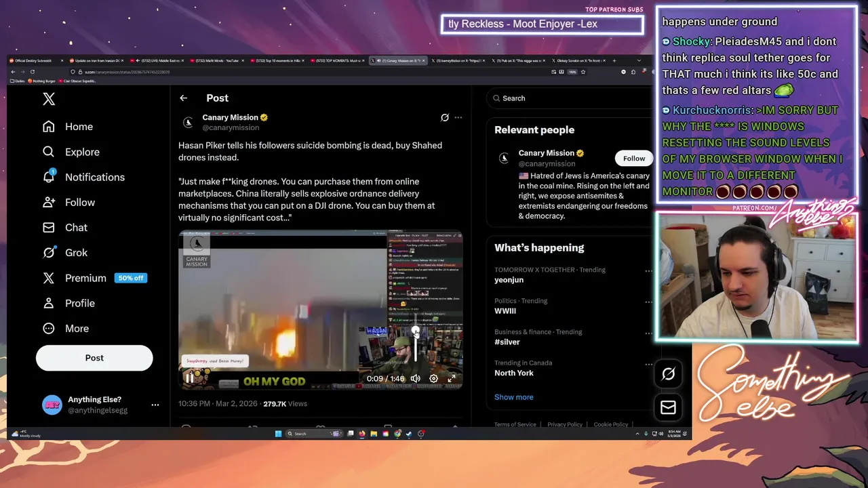This screenshot has height=488, width=868.
Task: Open account menu dots beside Anything Else?
Action: 155,405
